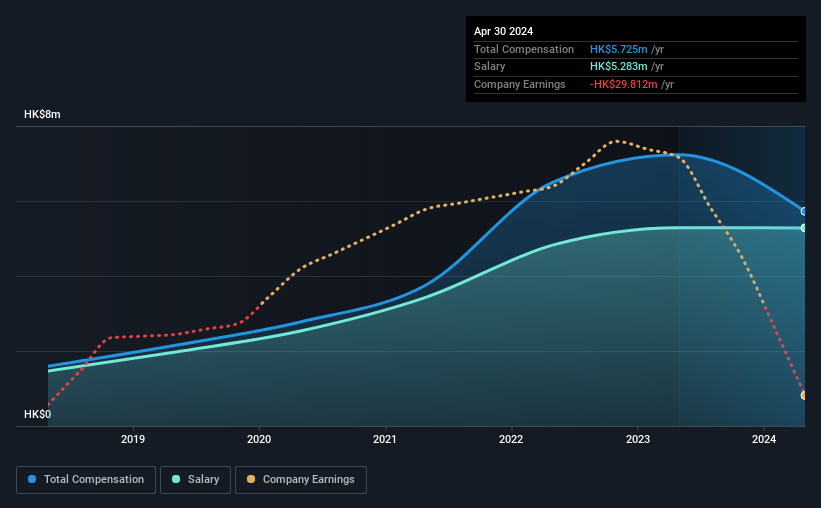Select the Salary line endpoint marker
The height and width of the screenshot is (508, 821).
click(x=804, y=228)
